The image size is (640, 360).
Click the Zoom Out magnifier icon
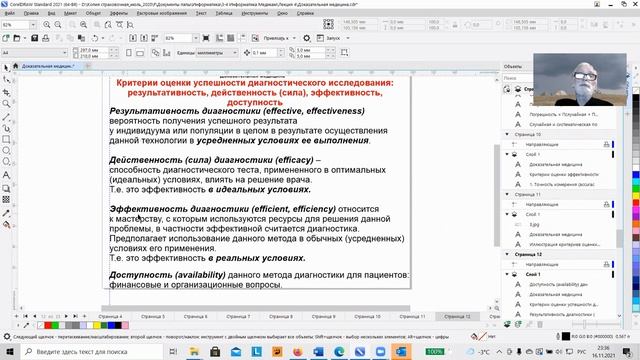[58, 24]
